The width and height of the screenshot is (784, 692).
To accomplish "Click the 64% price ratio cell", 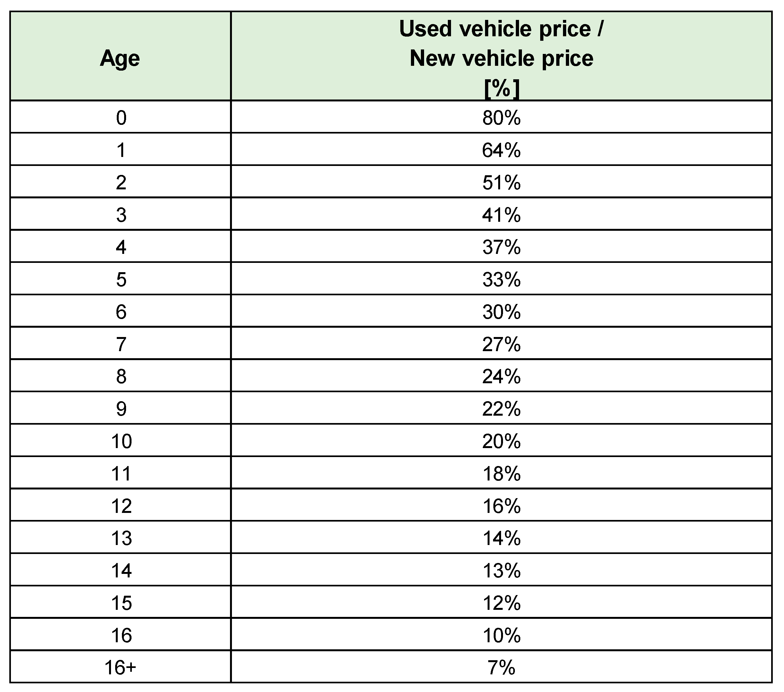I will pos(501,150).
